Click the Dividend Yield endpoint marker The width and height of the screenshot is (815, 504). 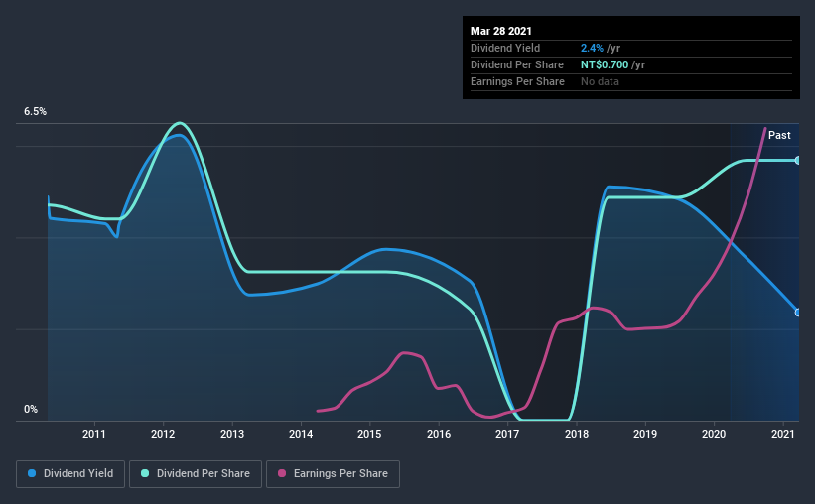coord(798,313)
